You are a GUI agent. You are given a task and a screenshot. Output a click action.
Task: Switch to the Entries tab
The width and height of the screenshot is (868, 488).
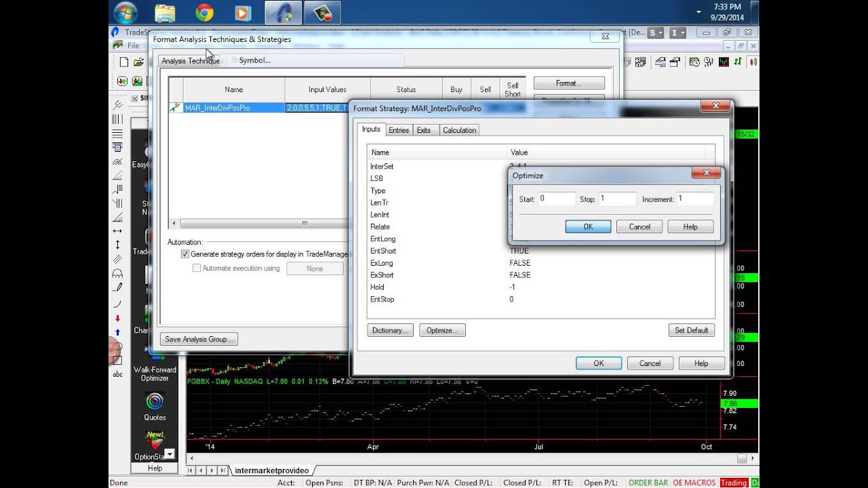(399, 130)
